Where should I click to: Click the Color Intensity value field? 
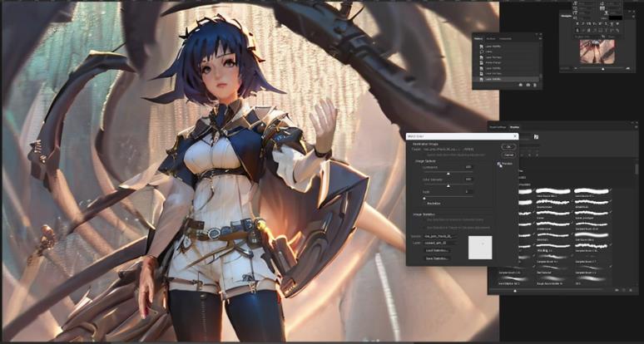(x=468, y=179)
